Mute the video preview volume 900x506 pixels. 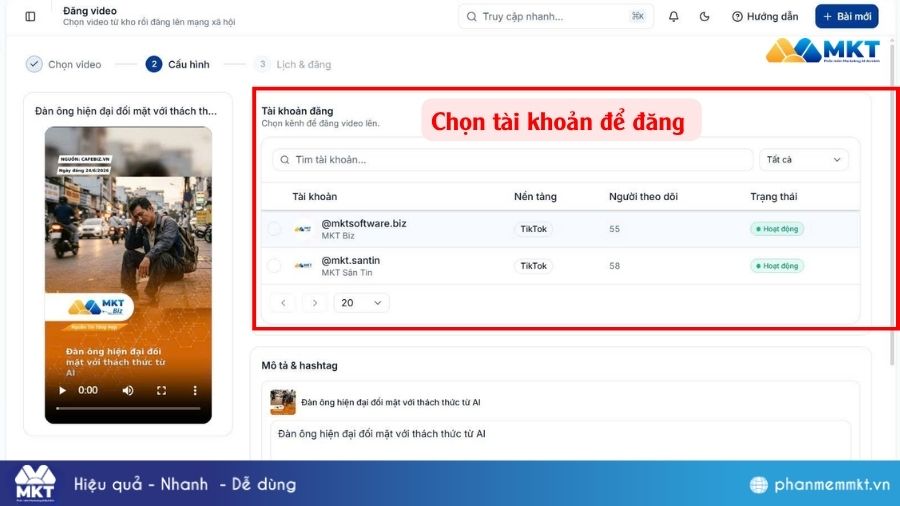128,391
